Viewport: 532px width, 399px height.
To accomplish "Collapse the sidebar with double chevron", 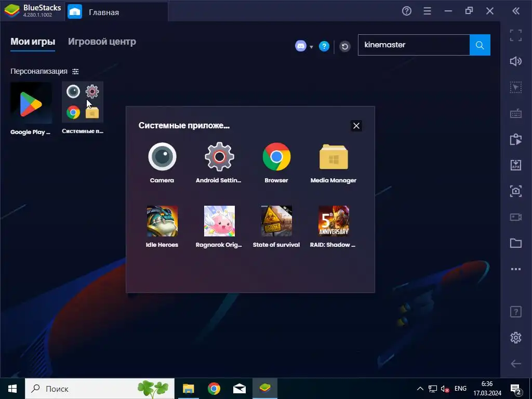I will (x=516, y=11).
